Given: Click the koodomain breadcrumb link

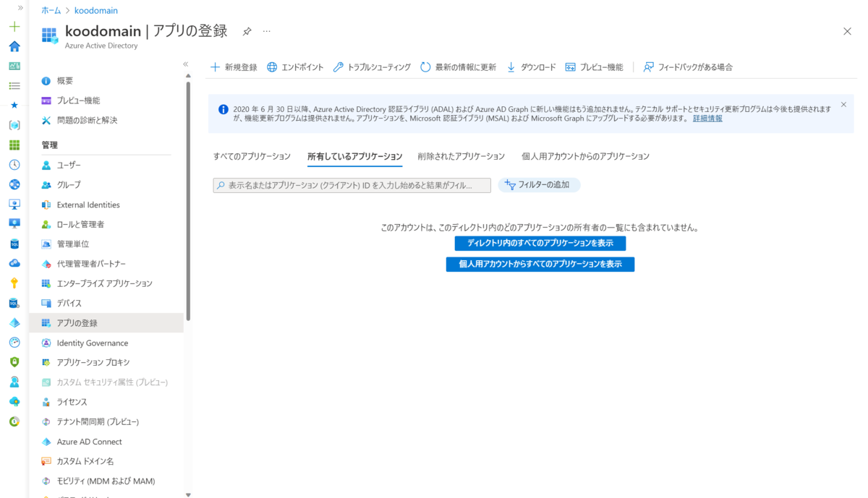Looking at the screenshot, I should [x=96, y=11].
